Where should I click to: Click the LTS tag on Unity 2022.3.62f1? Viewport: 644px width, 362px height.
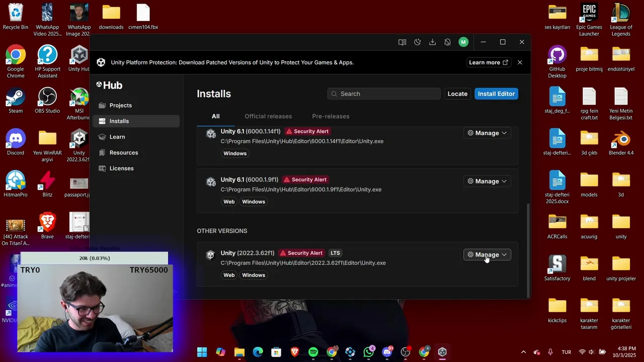pyautogui.click(x=335, y=253)
